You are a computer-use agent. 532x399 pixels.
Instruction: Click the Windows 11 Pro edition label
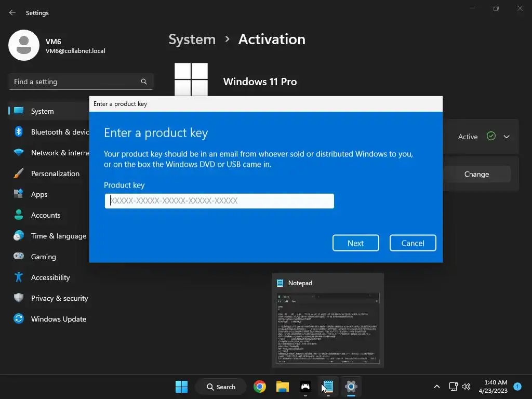tap(260, 82)
